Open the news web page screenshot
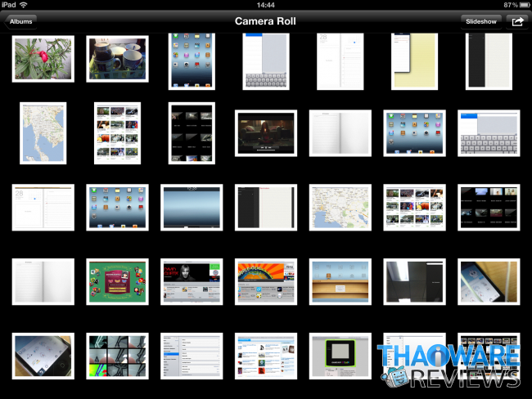Viewport: 532px width, 399px height. coord(266,356)
